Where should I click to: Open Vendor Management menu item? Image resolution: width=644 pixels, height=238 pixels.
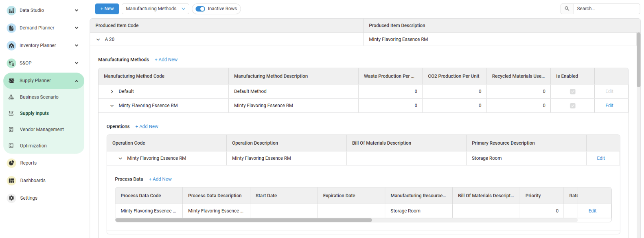[42, 130]
